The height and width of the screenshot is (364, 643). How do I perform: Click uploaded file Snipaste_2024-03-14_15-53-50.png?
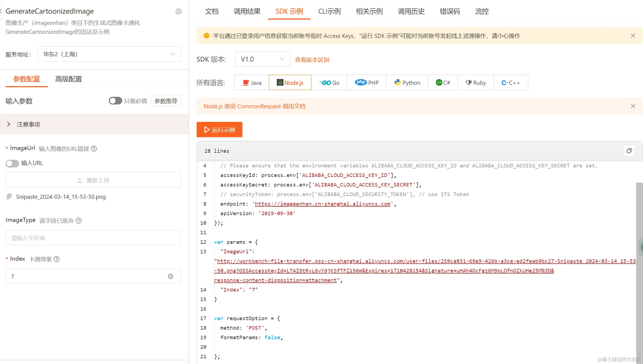pos(61,197)
